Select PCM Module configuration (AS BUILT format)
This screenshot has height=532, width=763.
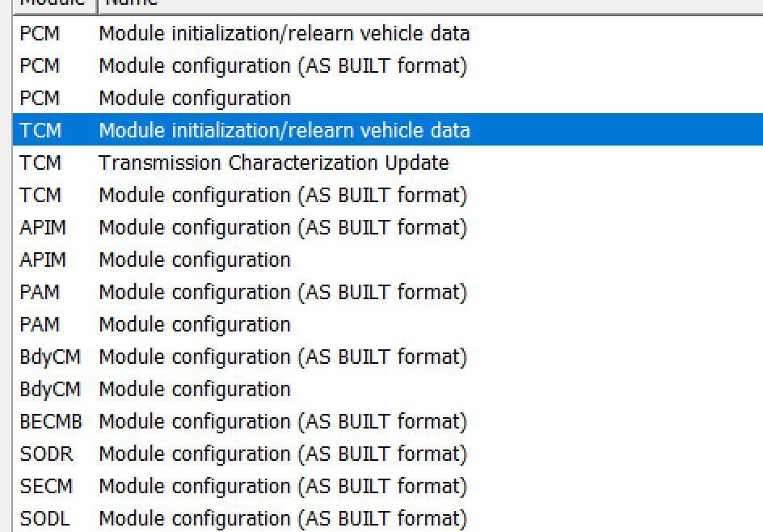pyautogui.click(x=242, y=65)
